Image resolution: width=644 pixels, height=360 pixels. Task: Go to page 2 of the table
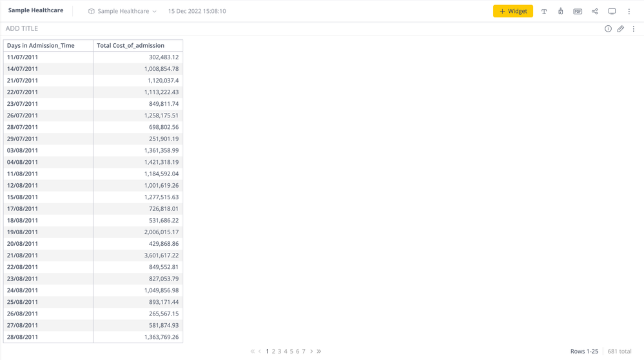point(273,352)
